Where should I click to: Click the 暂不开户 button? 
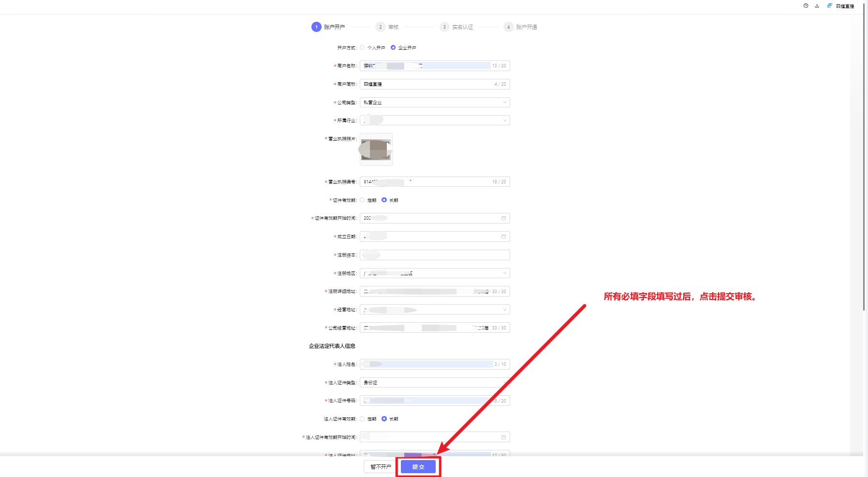(x=381, y=467)
